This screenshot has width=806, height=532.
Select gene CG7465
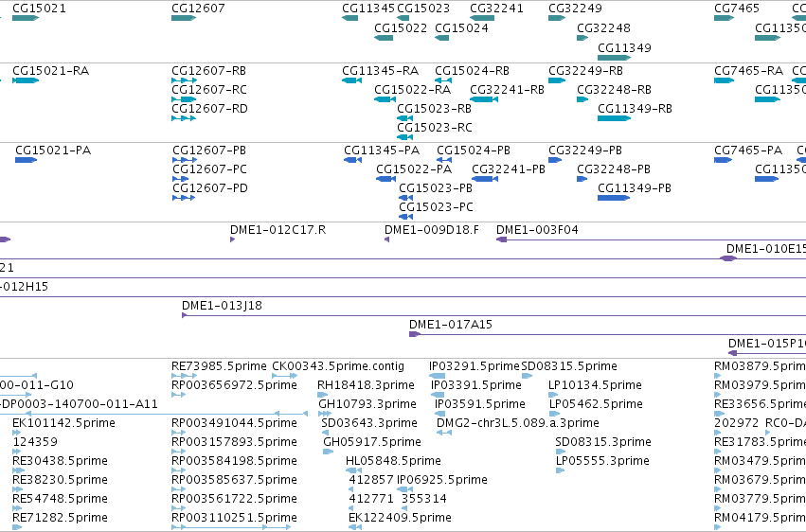click(x=724, y=18)
